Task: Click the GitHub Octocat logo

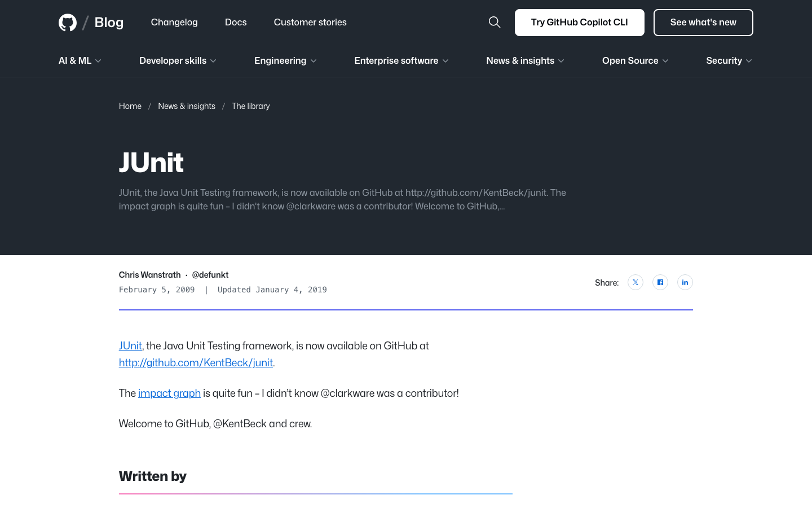Action: (x=68, y=23)
